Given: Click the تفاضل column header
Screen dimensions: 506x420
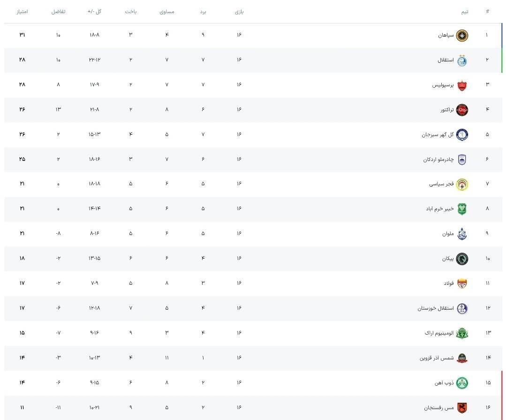Looking at the screenshot, I should coord(58,12).
